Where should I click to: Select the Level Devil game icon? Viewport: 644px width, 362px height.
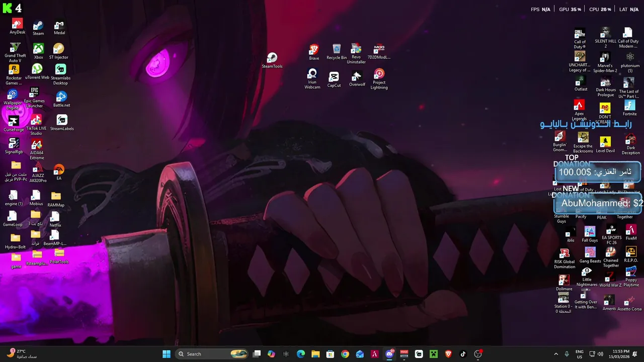(605, 145)
